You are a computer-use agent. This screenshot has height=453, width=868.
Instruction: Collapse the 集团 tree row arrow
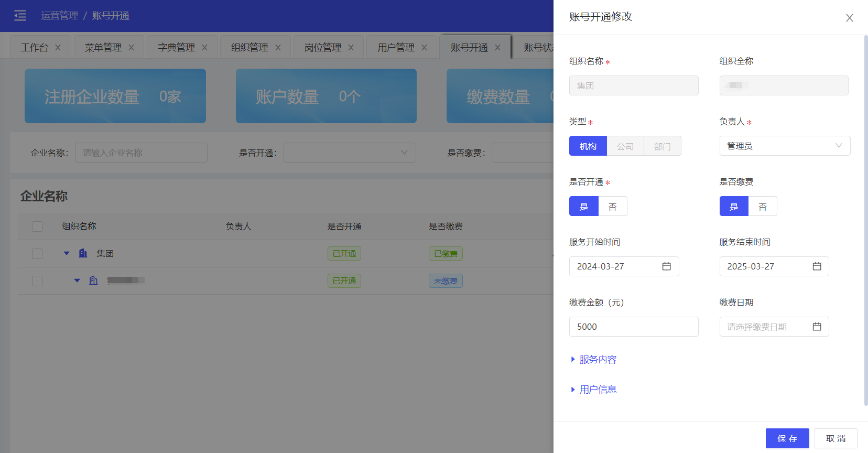(x=67, y=253)
